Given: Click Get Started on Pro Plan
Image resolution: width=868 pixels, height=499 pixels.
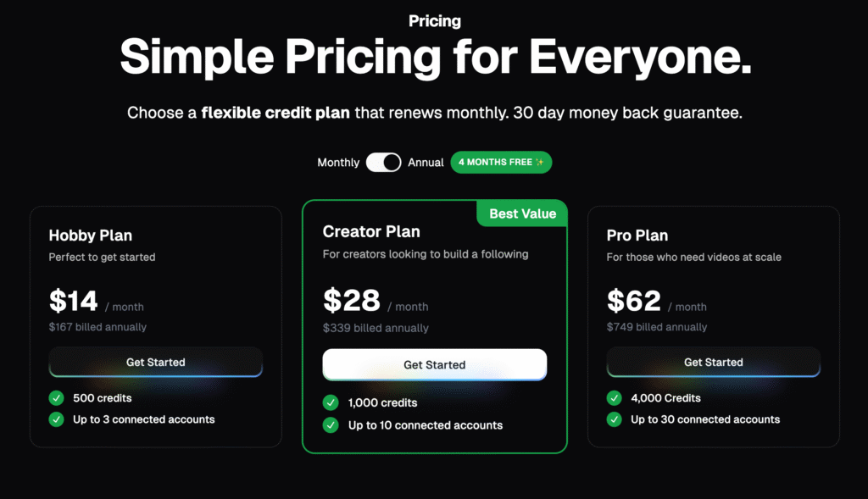Looking at the screenshot, I should pyautogui.click(x=714, y=363).
